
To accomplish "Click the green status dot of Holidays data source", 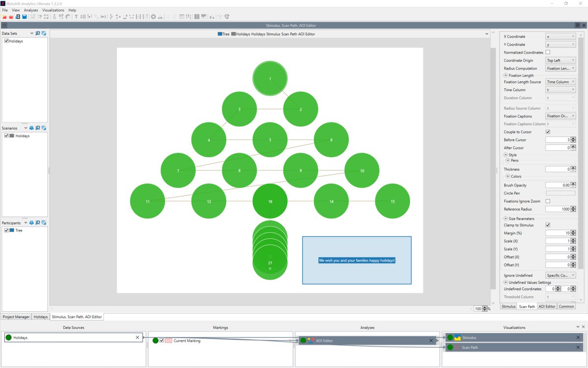I will pyautogui.click(x=9, y=338).
